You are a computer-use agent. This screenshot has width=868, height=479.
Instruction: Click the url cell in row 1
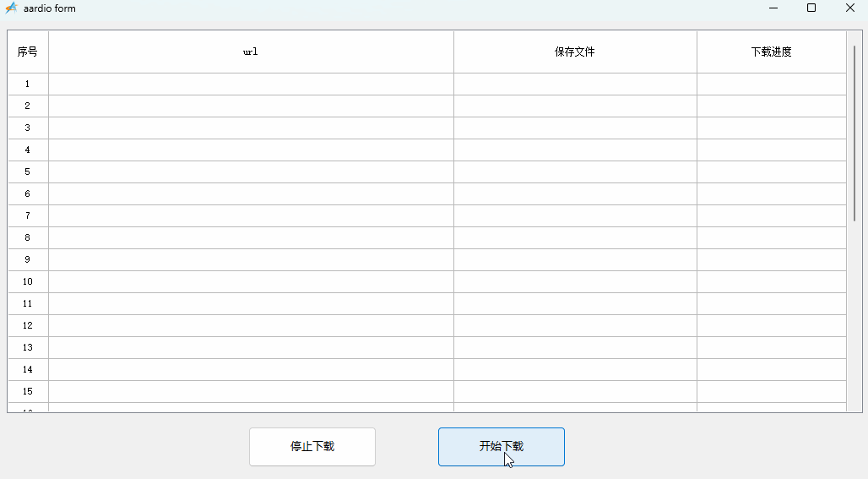[x=252, y=84]
